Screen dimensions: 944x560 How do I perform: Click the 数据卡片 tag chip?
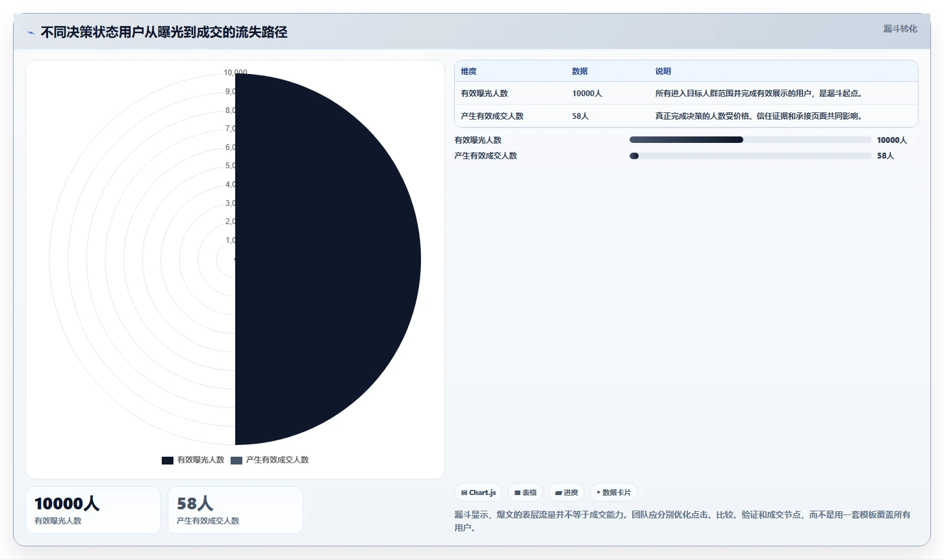point(613,492)
